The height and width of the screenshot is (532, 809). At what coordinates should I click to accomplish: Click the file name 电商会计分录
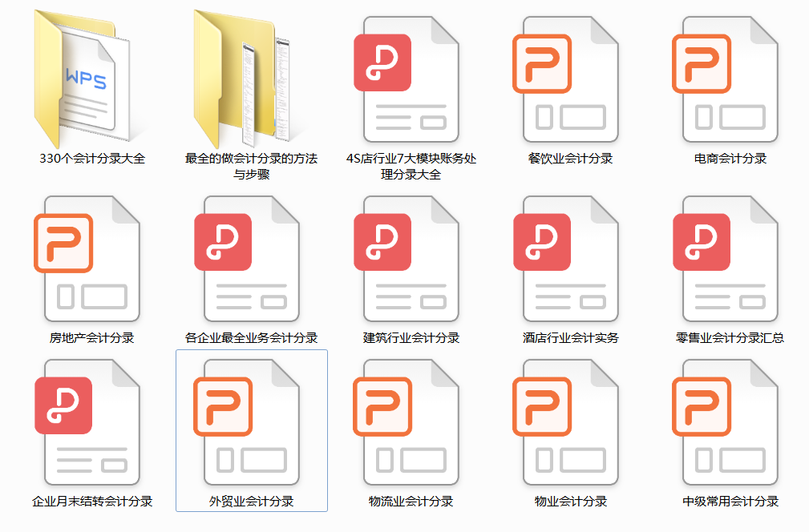[x=730, y=159]
